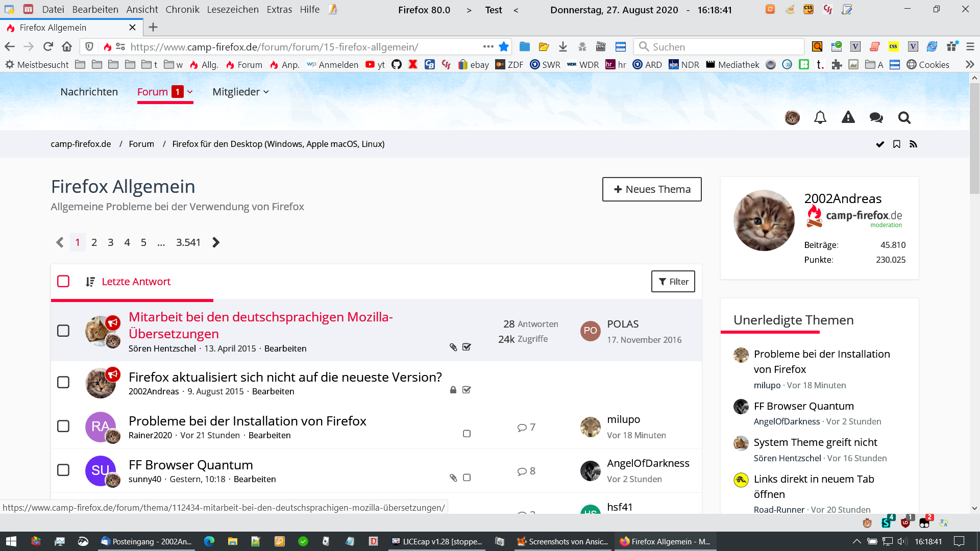Expand the Forum navigation dropdown arrow
980x551 pixels.
[x=190, y=92]
